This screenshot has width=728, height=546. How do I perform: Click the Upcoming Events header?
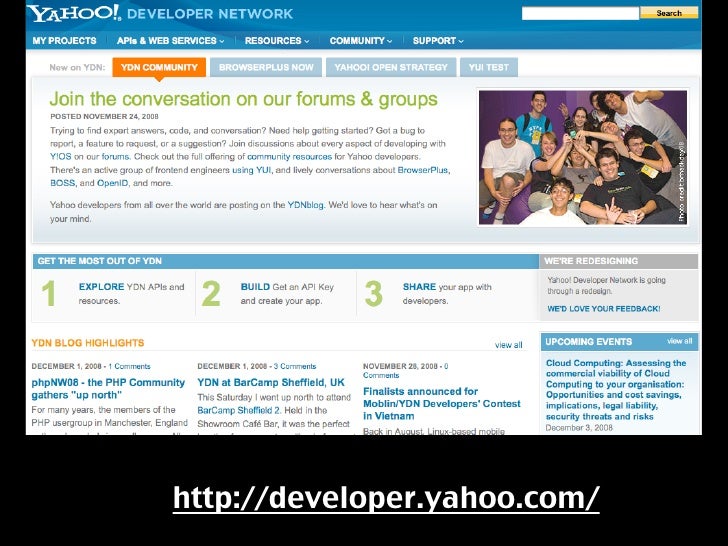coord(588,342)
